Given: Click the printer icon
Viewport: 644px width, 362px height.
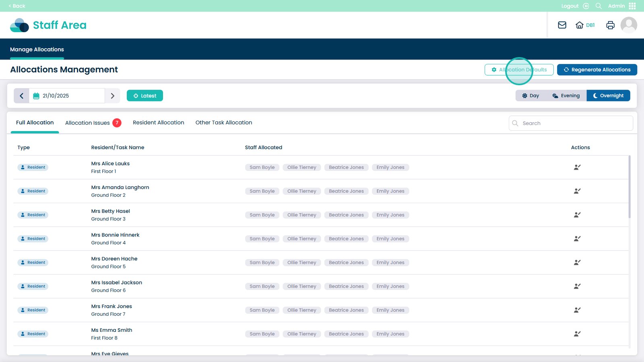Looking at the screenshot, I should click(x=610, y=25).
